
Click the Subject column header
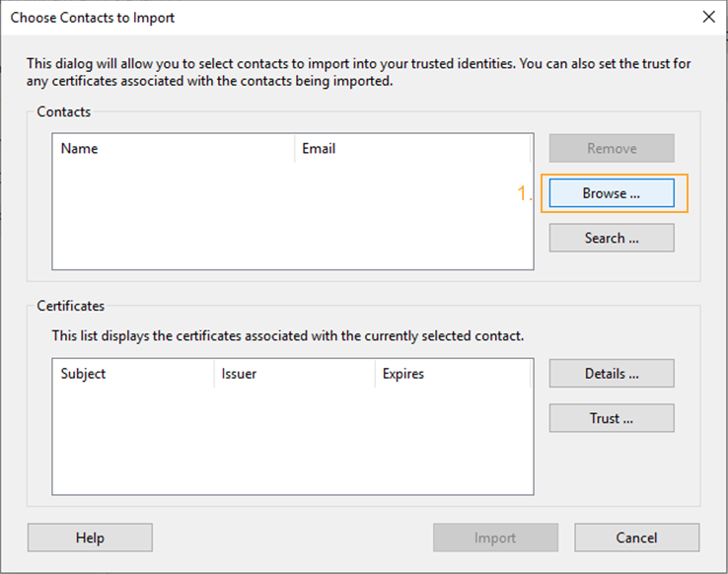pos(133,374)
